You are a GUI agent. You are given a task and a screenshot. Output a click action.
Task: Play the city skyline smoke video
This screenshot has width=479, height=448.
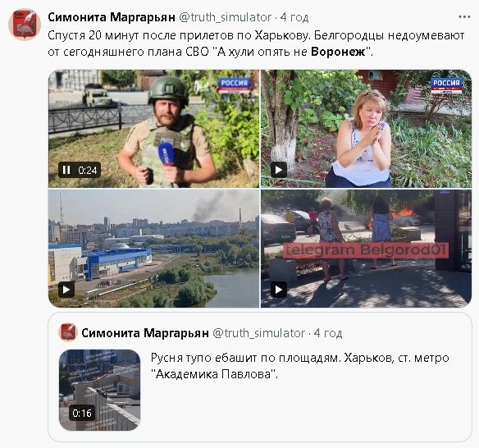(x=66, y=290)
